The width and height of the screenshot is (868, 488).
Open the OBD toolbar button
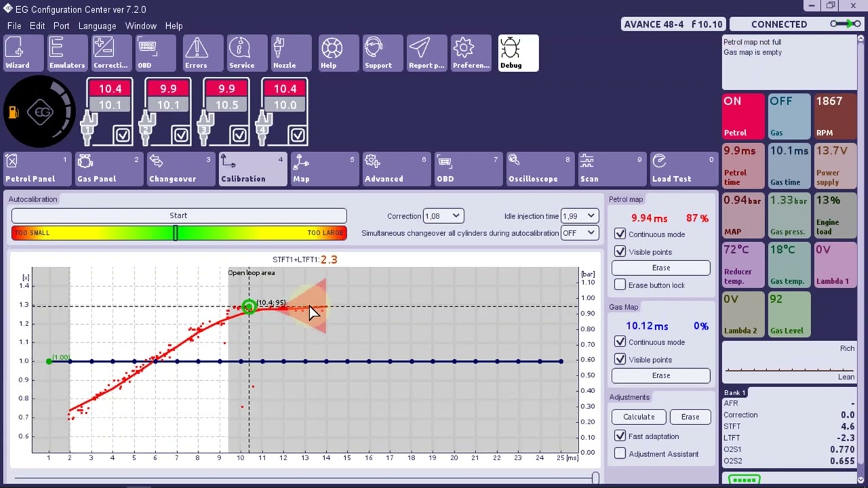[x=154, y=53]
